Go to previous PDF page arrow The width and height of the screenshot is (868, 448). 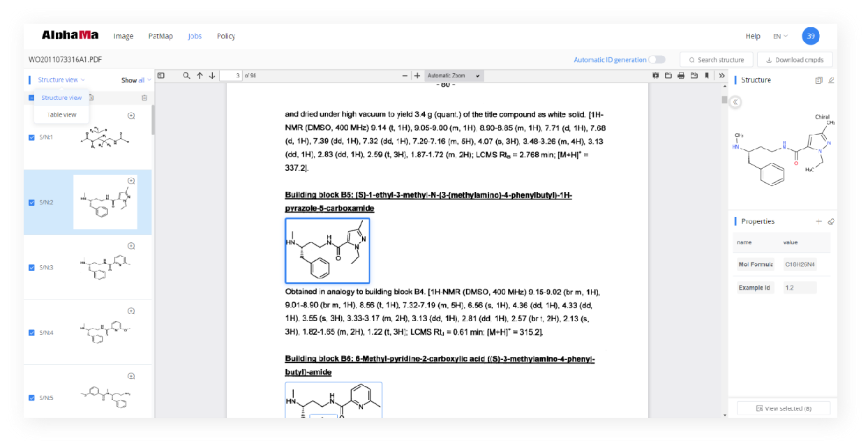point(200,75)
